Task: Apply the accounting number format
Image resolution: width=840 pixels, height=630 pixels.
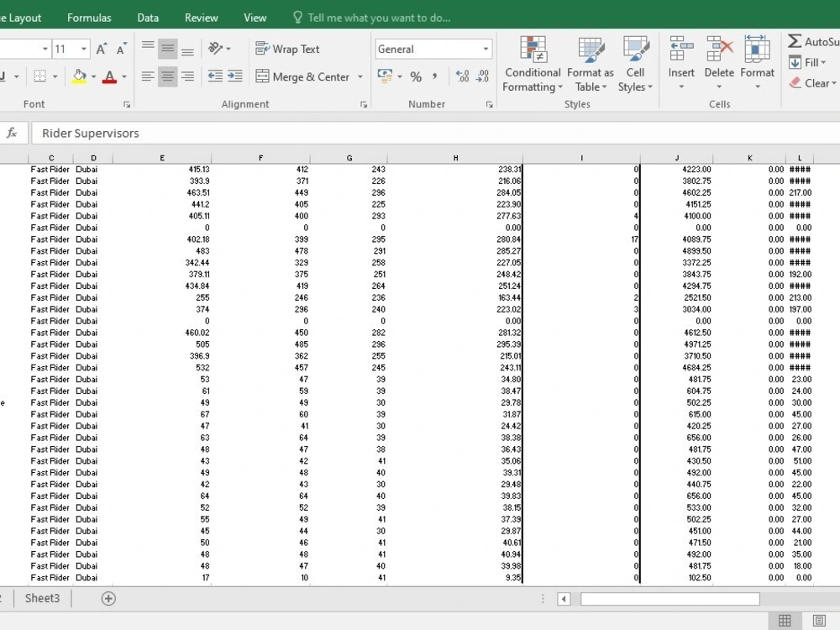Action: (385, 76)
